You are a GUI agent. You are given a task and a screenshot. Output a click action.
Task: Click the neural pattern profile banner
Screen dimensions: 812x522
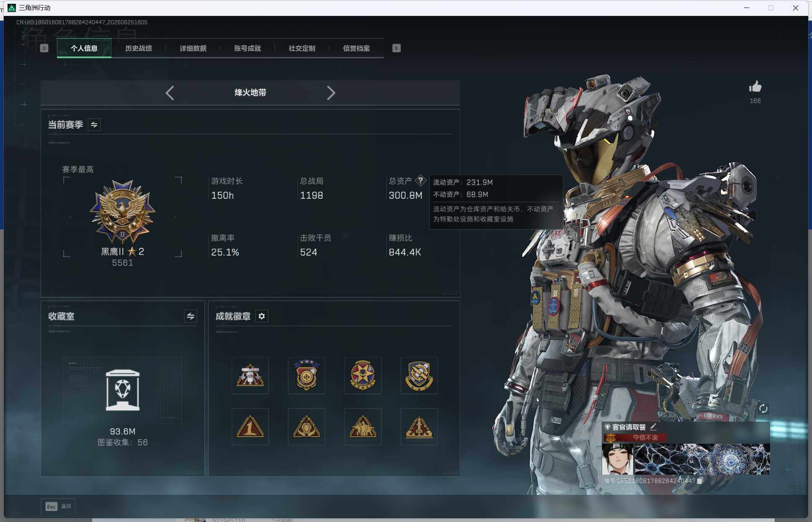coord(702,459)
